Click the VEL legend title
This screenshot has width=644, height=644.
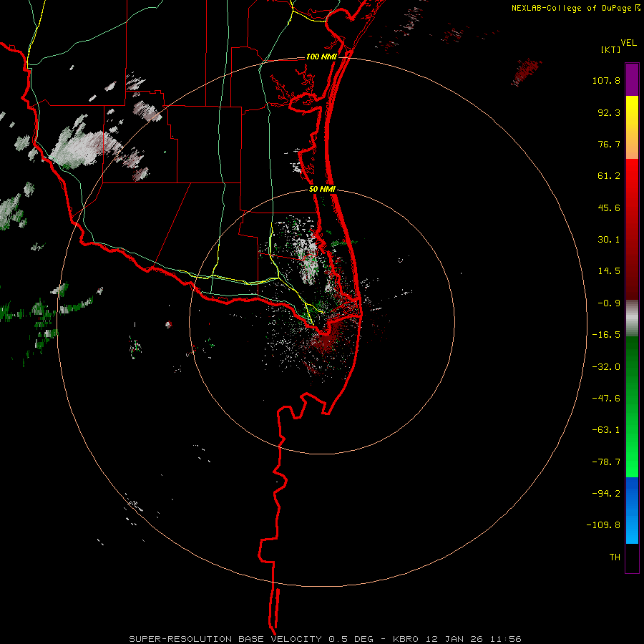coord(629,43)
